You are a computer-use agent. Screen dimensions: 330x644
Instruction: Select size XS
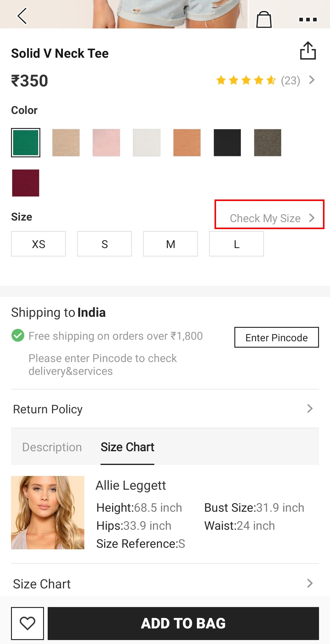pyautogui.click(x=38, y=244)
